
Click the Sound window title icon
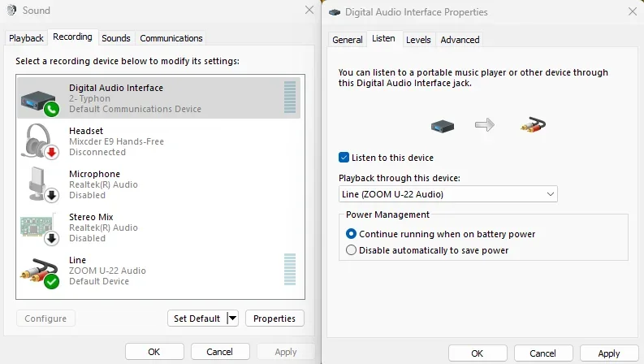[x=11, y=11]
